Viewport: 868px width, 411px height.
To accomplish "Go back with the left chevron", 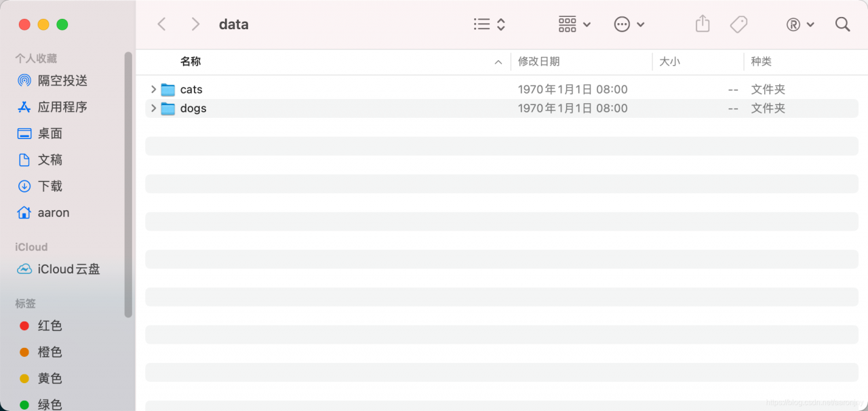I will (161, 24).
